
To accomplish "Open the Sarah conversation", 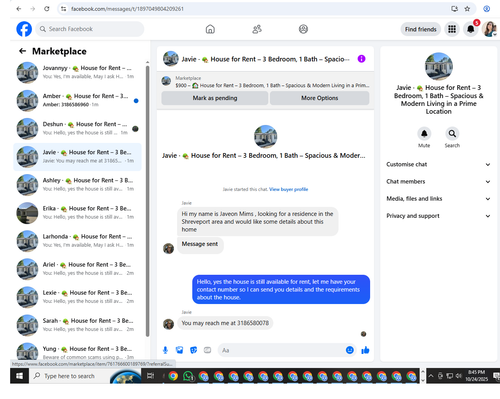I will coord(77,325).
